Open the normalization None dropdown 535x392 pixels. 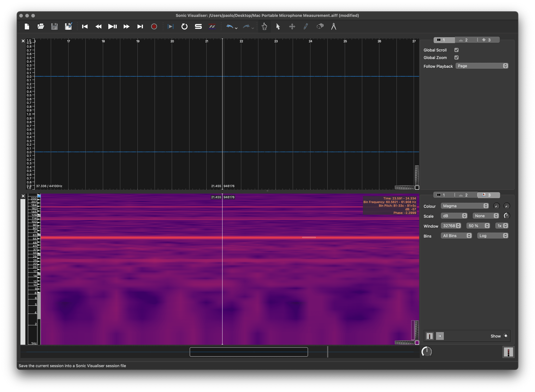pyautogui.click(x=486, y=216)
